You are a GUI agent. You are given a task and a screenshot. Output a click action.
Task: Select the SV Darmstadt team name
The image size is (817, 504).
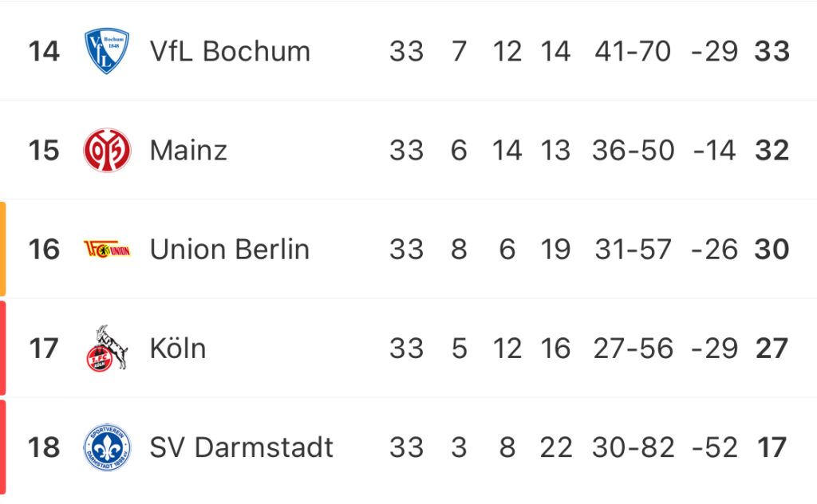pyautogui.click(x=241, y=447)
